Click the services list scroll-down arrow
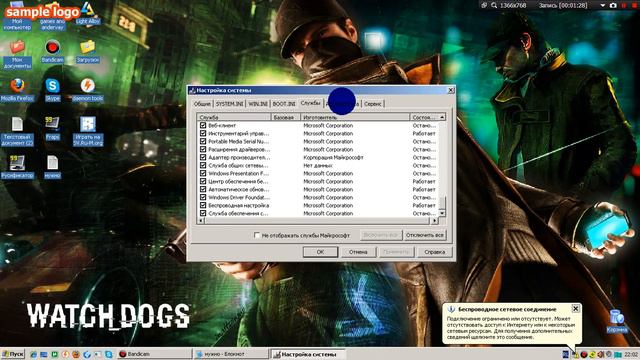The image size is (640, 360). (442, 213)
